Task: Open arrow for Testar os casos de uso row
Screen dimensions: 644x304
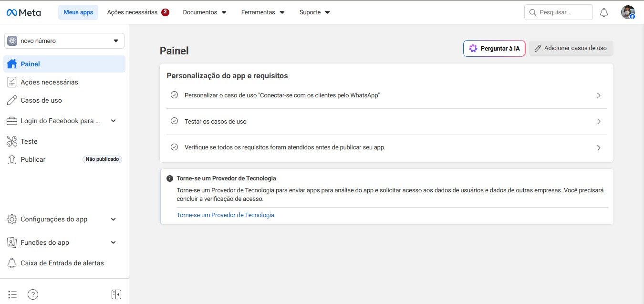Action: coord(599,122)
